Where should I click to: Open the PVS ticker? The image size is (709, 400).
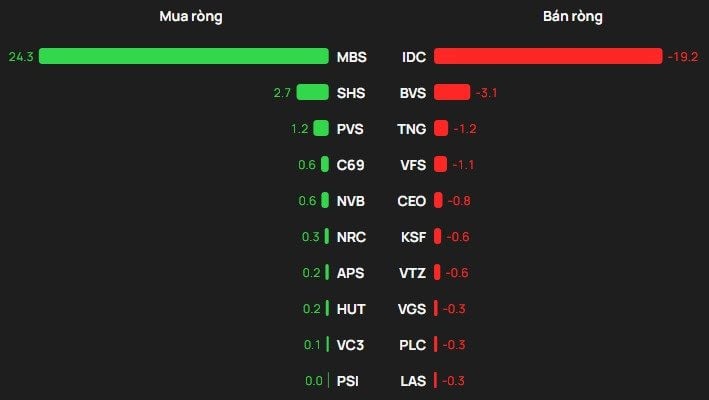[350, 129]
